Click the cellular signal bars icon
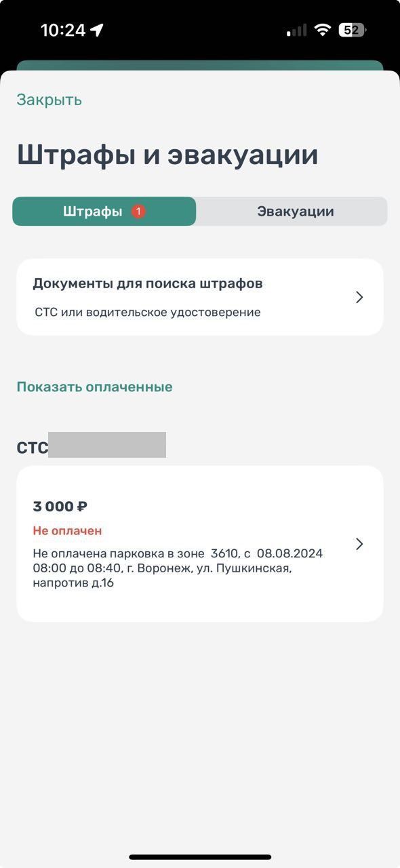400x868 pixels. coord(296,31)
